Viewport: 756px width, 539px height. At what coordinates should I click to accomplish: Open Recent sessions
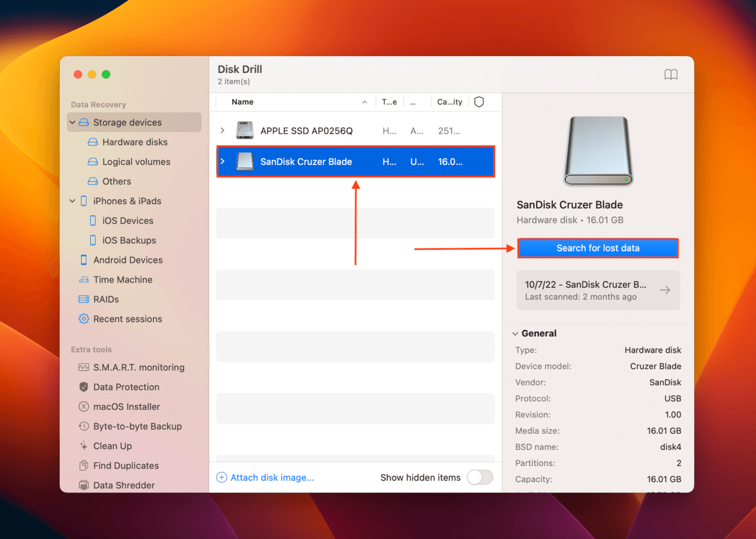click(128, 319)
